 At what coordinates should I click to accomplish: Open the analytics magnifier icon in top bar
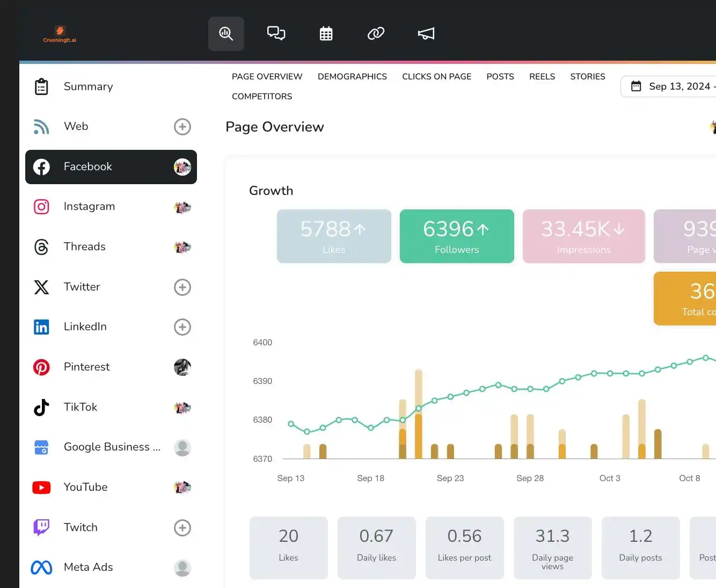tap(226, 34)
